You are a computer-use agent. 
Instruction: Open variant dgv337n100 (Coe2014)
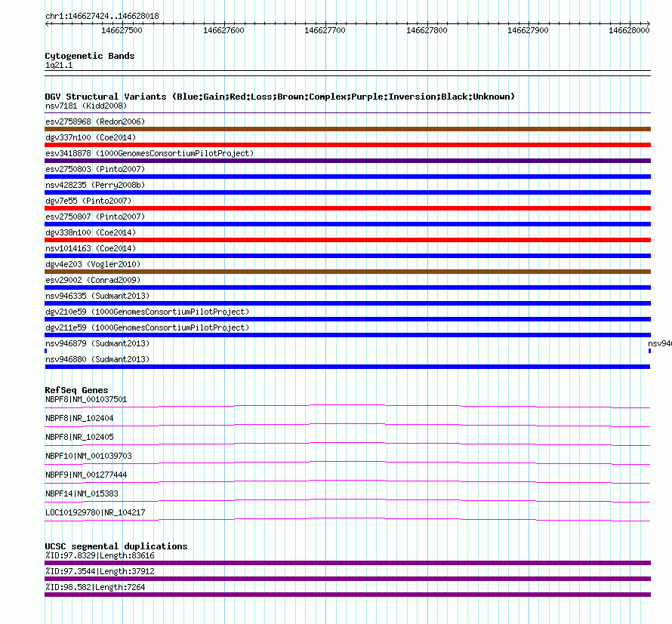[x=91, y=137]
